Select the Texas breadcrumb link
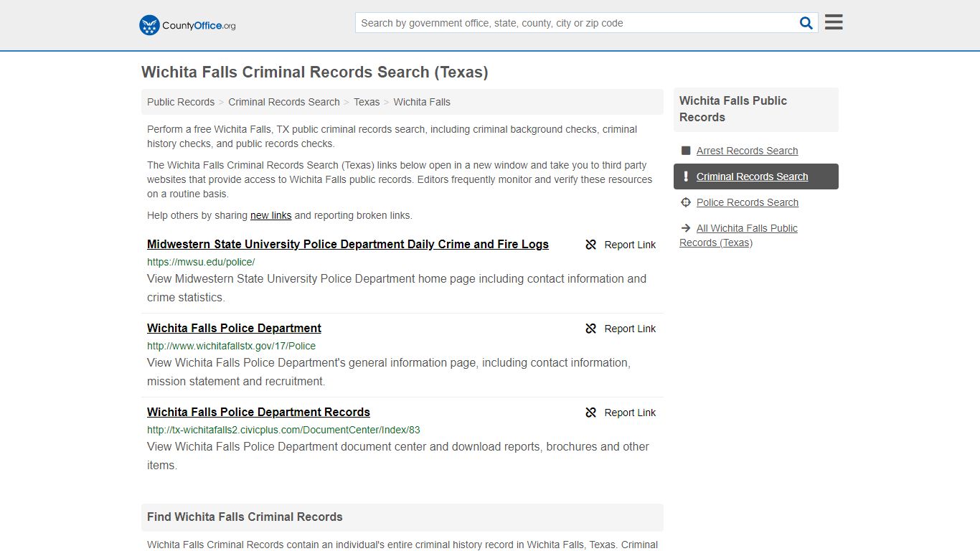The image size is (980, 551). click(x=367, y=102)
